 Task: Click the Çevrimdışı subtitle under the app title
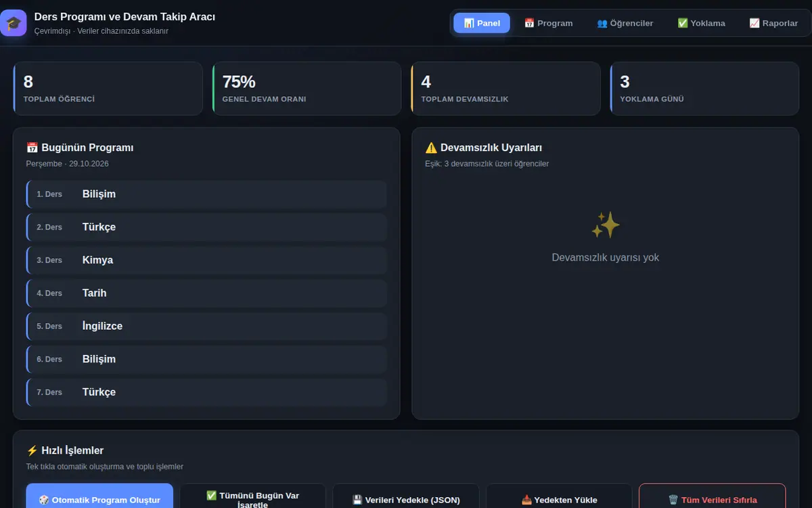tap(101, 31)
